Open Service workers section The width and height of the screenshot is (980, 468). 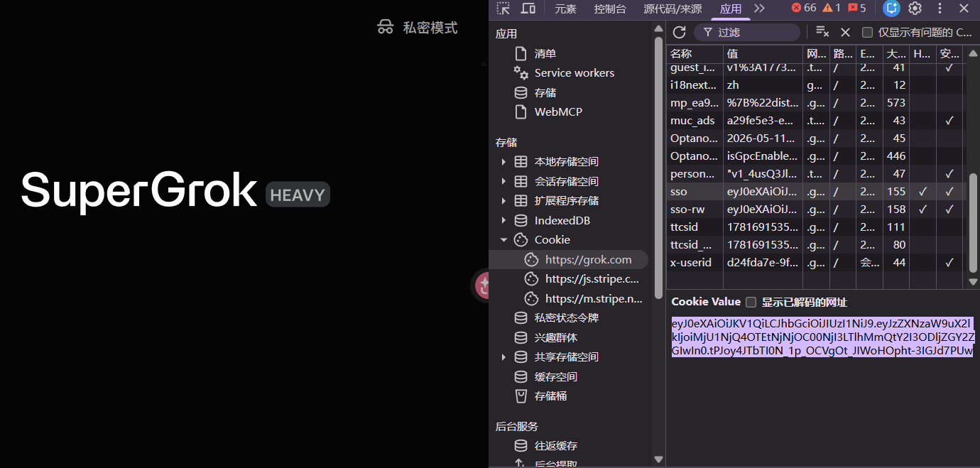tap(575, 72)
